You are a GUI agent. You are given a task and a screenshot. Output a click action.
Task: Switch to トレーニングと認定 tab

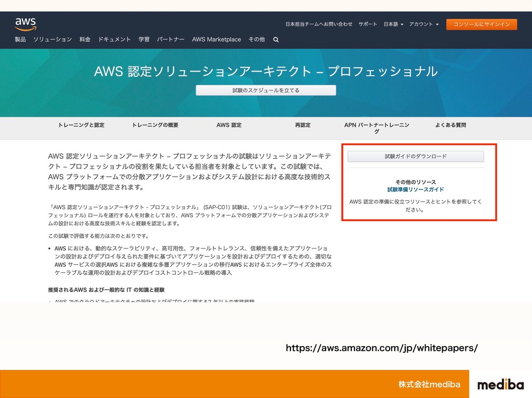[82, 125]
